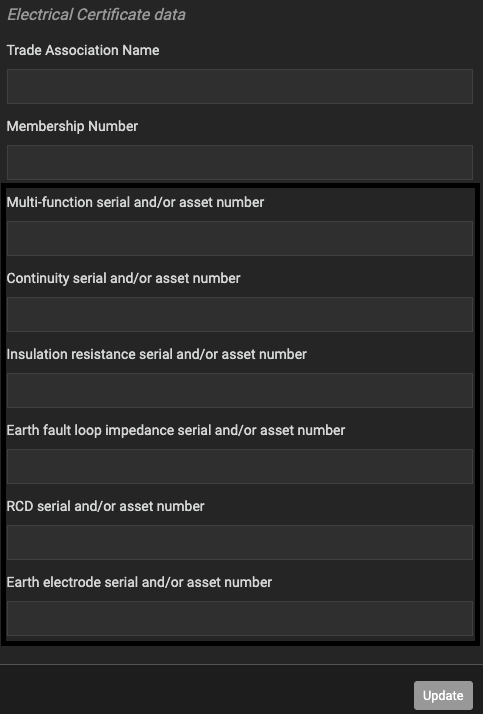Click the Continuity serial number field
The image size is (483, 714).
240,315
